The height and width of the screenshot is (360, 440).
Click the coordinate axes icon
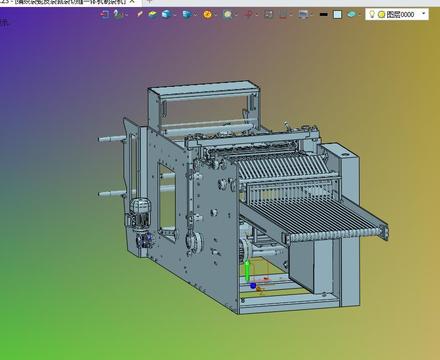(x=117, y=14)
